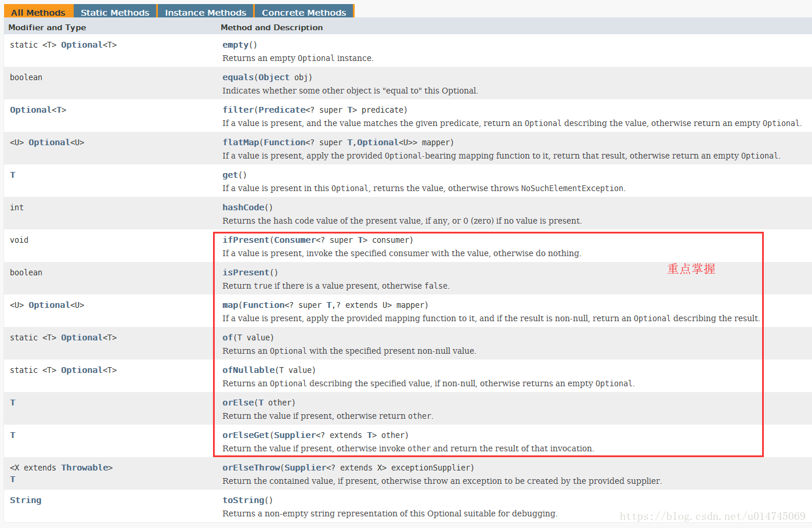Click Optional return type of empty() row
The height and width of the screenshot is (528, 812).
click(x=82, y=45)
